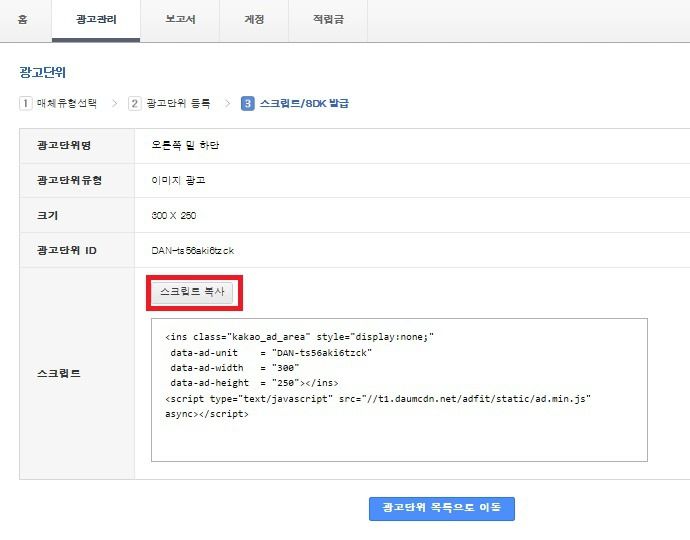Click the 광고단위 page heading
690x540 pixels.
pyautogui.click(x=43, y=72)
